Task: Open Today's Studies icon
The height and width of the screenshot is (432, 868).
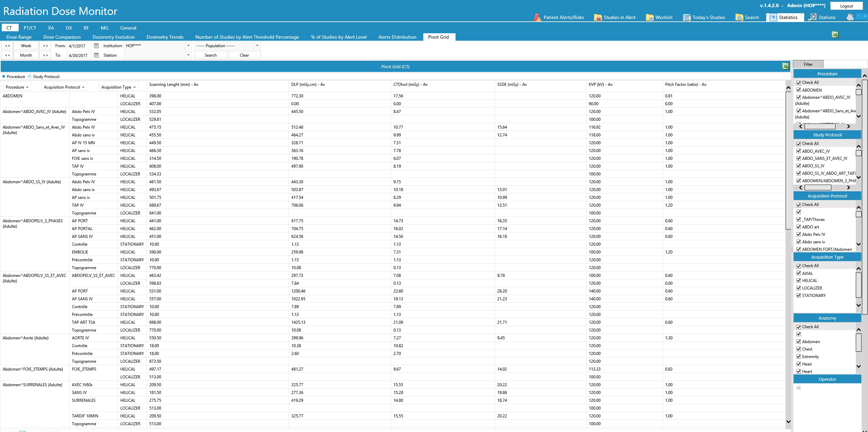Action: click(687, 17)
